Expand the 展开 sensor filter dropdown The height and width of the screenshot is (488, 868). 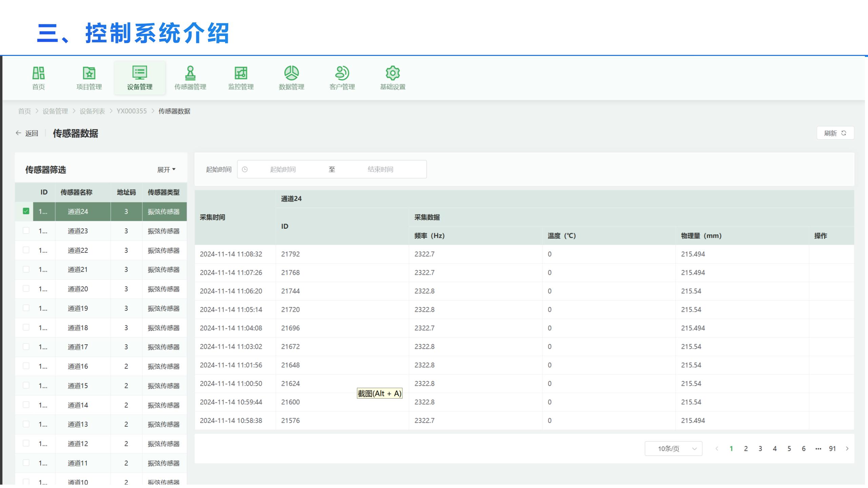point(166,169)
